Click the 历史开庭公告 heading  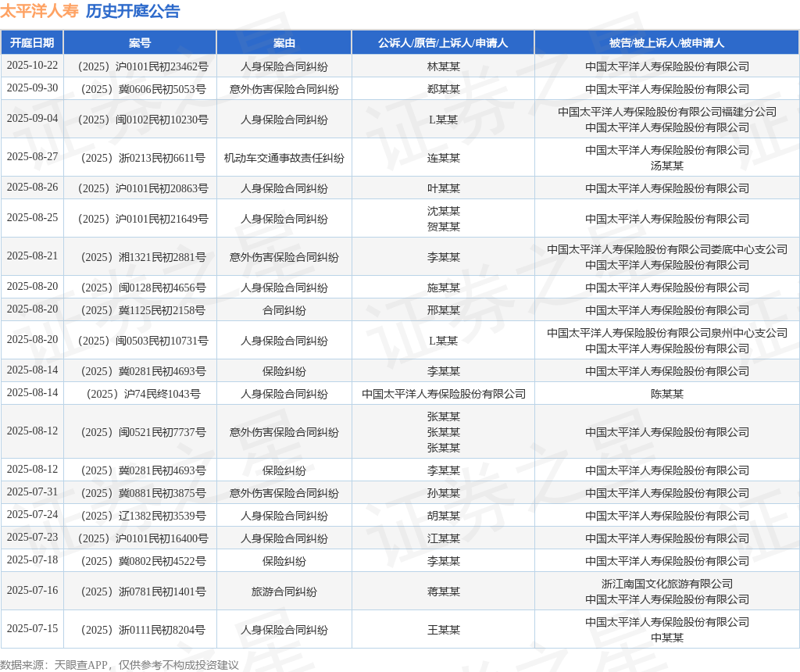[x=133, y=11]
